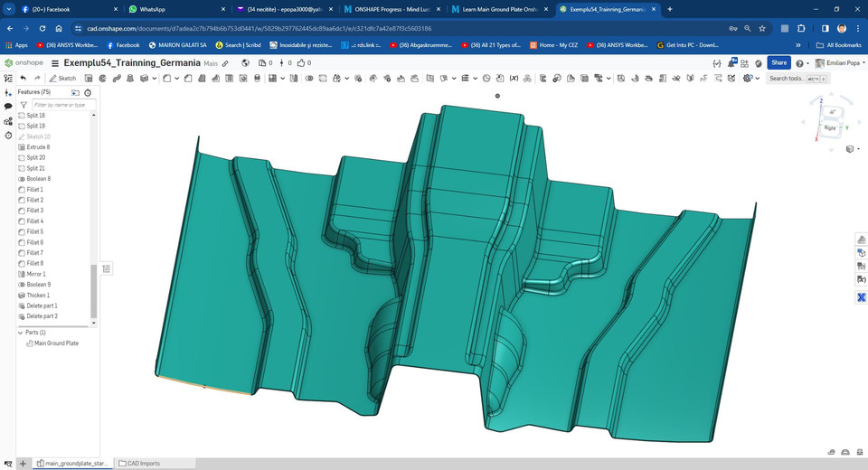Open the Onshape logo home link
Viewport: 868px width, 470px height.
(24, 63)
